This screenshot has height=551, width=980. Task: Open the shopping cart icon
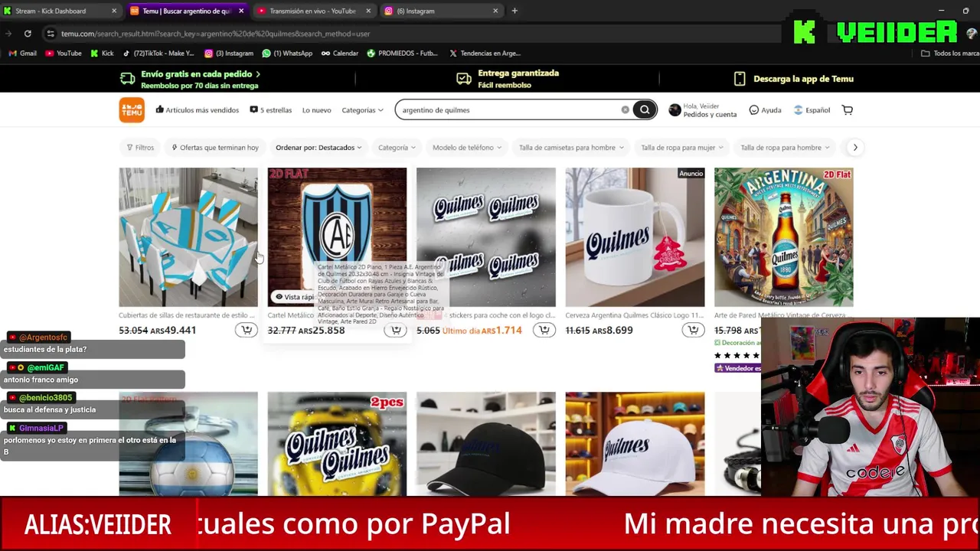[x=848, y=110]
